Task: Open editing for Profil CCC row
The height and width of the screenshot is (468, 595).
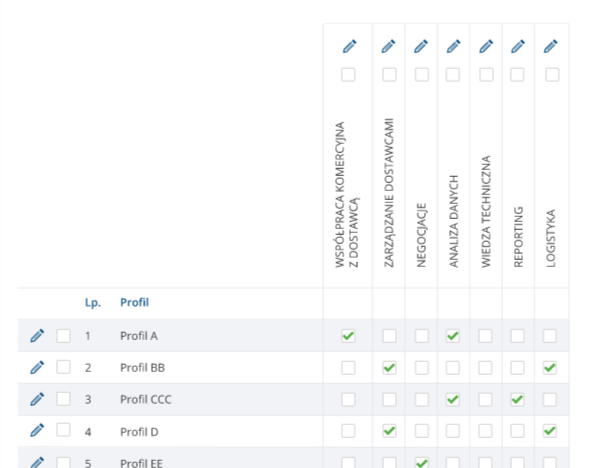Action: click(x=37, y=399)
